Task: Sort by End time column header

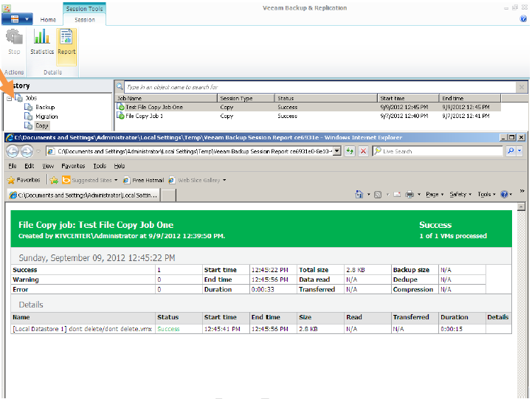Action: point(470,98)
